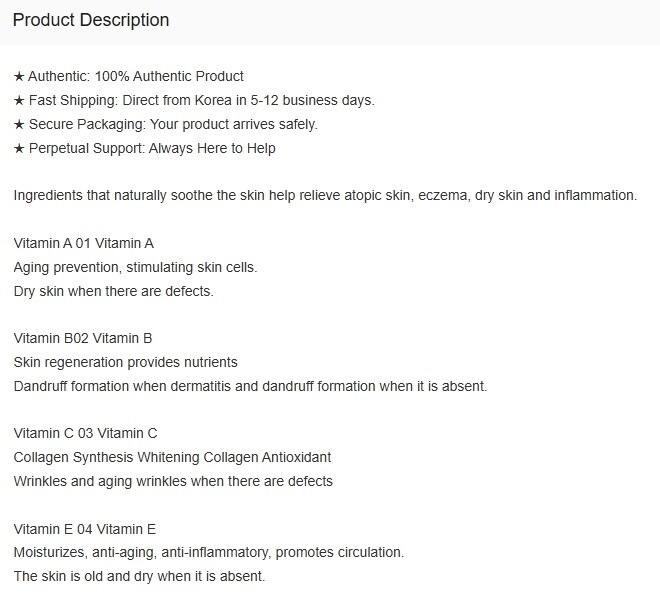The height and width of the screenshot is (597, 660).
Task: Click the star beside Authentic
Action: coord(19,76)
